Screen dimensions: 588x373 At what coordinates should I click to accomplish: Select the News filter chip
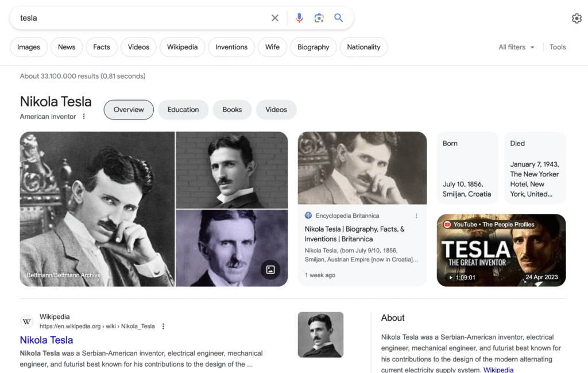click(67, 47)
